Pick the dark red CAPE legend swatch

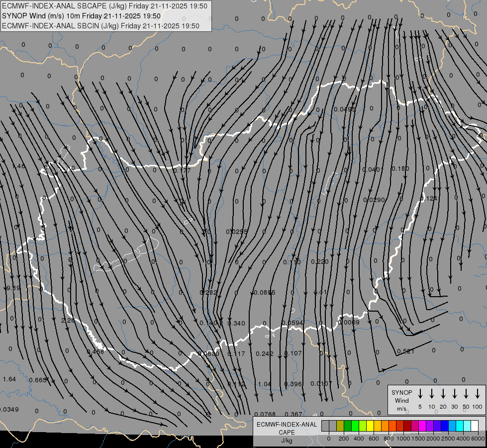point(407,426)
